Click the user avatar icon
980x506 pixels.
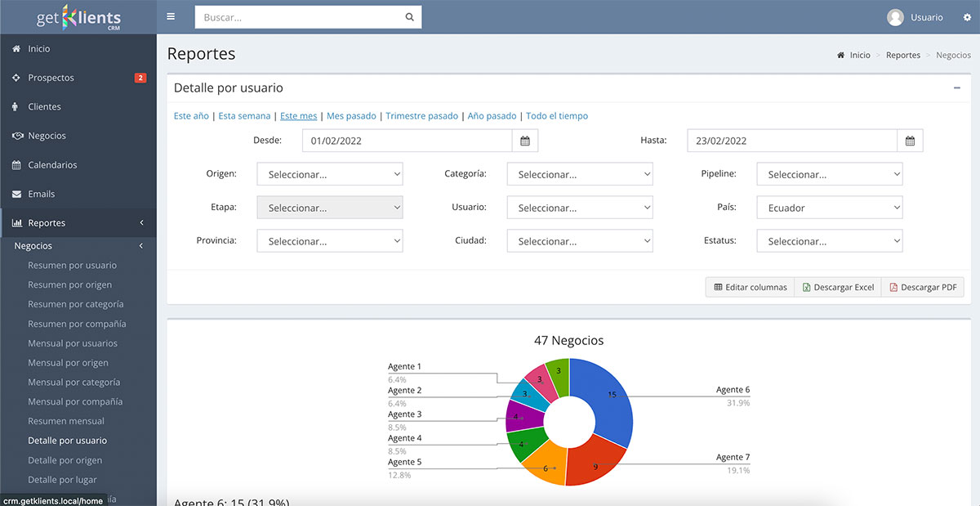click(895, 17)
